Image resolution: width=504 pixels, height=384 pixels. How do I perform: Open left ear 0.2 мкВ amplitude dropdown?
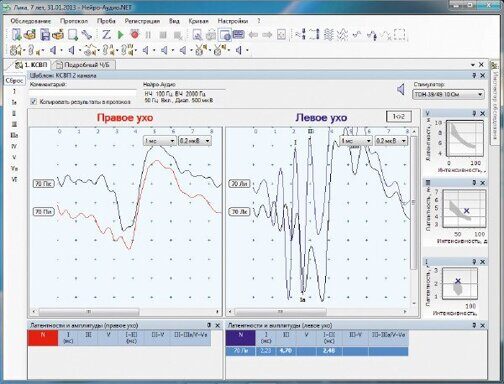(x=391, y=141)
